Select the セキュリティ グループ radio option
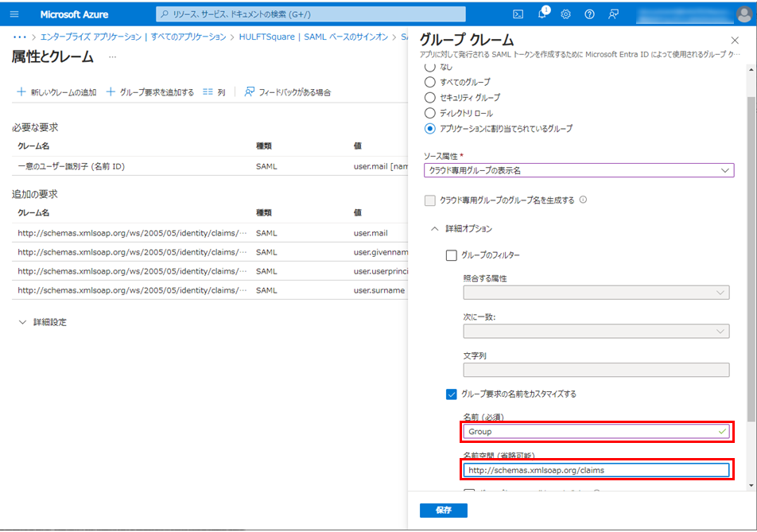The image size is (757, 532). pyautogui.click(x=430, y=97)
